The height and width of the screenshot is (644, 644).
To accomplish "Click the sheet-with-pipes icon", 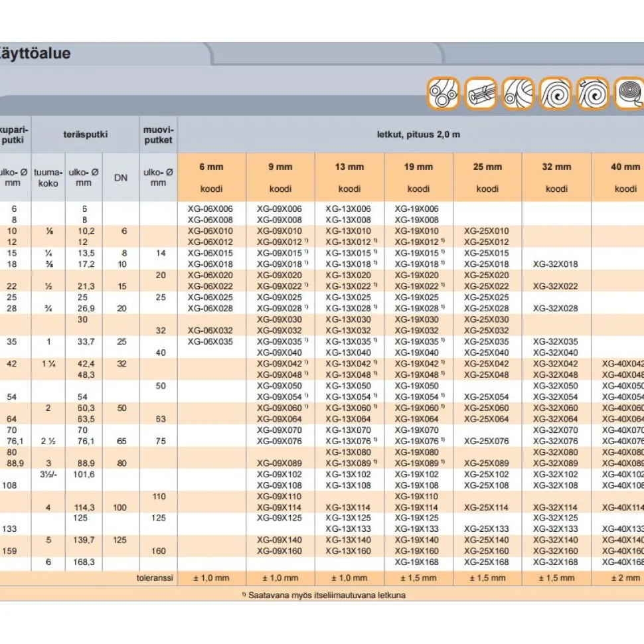I will [x=518, y=93].
